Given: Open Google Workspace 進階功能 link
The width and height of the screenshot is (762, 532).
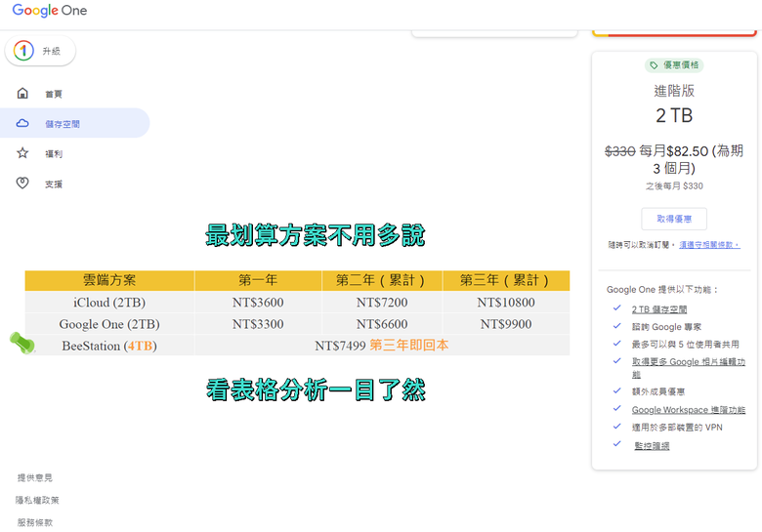Looking at the screenshot, I should coord(688,410).
